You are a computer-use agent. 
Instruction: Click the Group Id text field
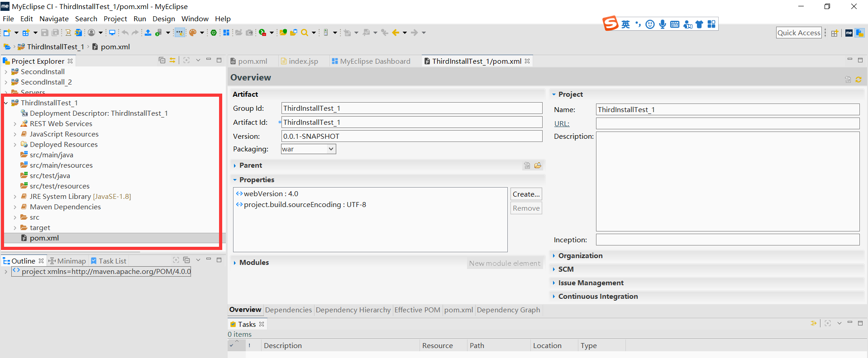click(x=412, y=108)
